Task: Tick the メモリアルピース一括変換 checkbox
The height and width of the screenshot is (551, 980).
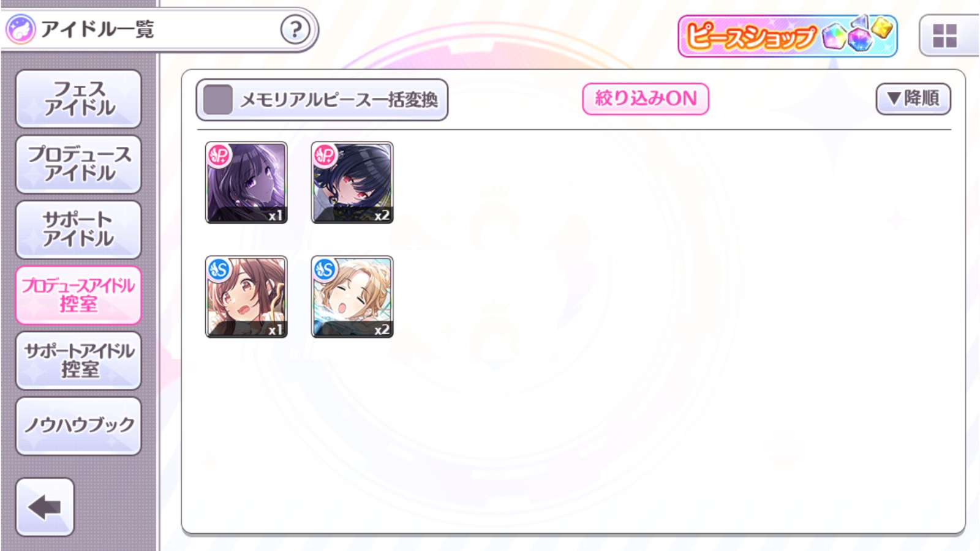Action: click(217, 99)
